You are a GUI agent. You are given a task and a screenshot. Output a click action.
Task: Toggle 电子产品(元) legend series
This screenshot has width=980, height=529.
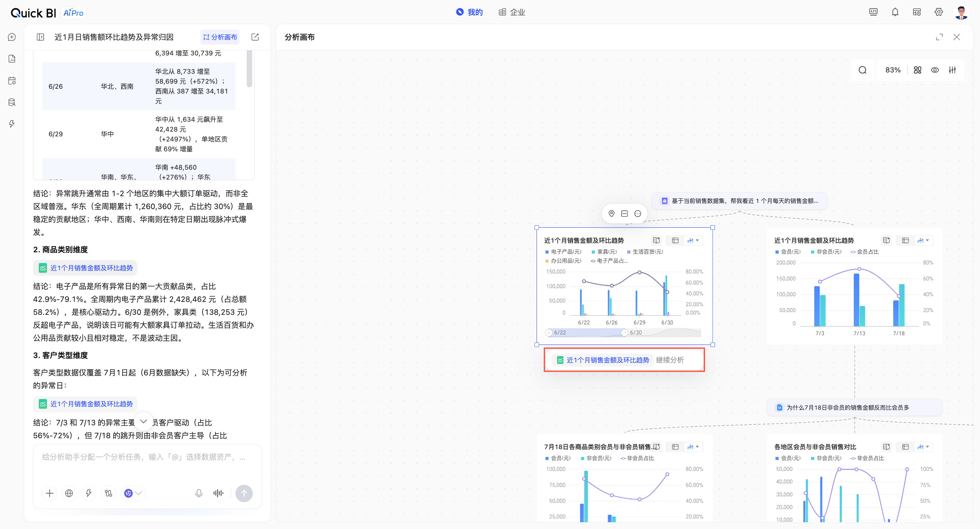563,252
